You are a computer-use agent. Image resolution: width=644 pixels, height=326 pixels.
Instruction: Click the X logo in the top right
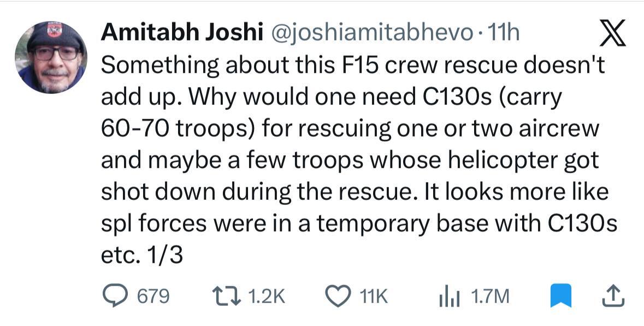point(613,33)
